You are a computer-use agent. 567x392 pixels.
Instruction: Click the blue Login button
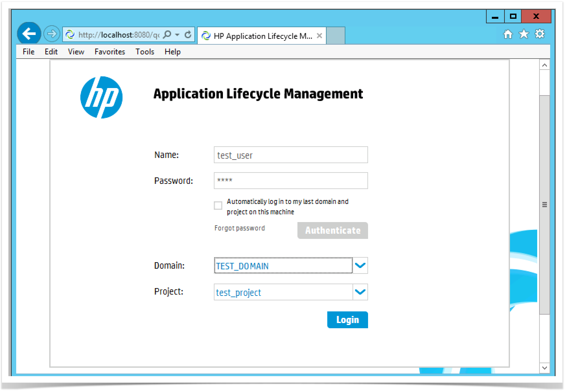tap(348, 320)
